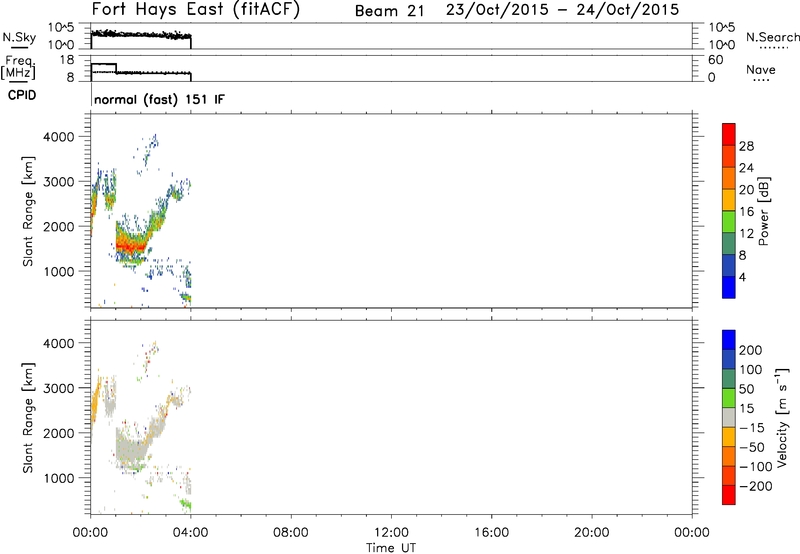Click the "Velocity [m s⁻¹]" color bar title
800x554 pixels.
783,417
